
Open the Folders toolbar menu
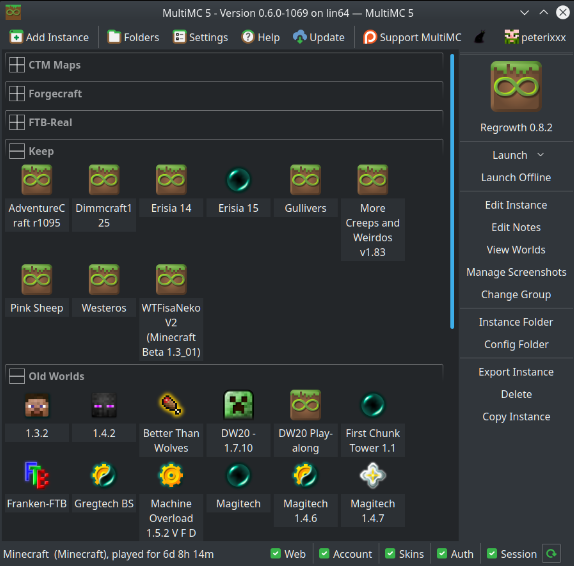[x=133, y=37]
